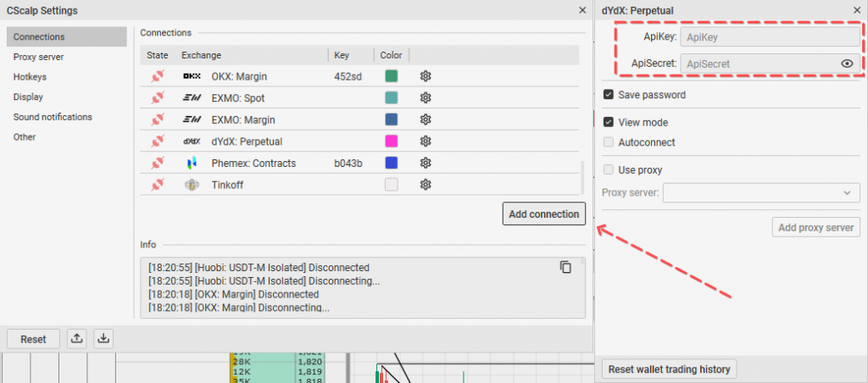Screen dimensions: 868x383
Task: Click the Color column header
Action: pyautogui.click(x=392, y=55)
